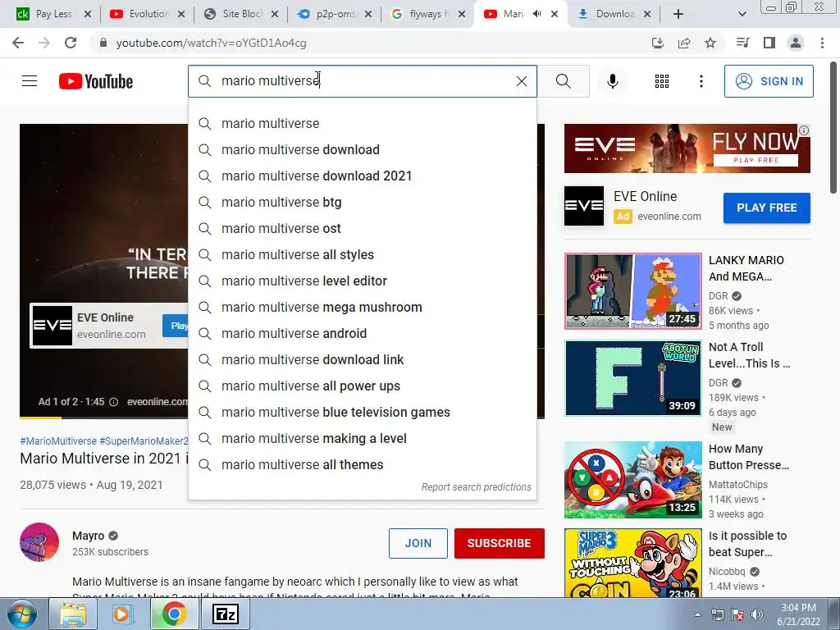The width and height of the screenshot is (840, 630).
Task: Open Chrome's three-dot menu
Action: pyautogui.click(x=822, y=43)
